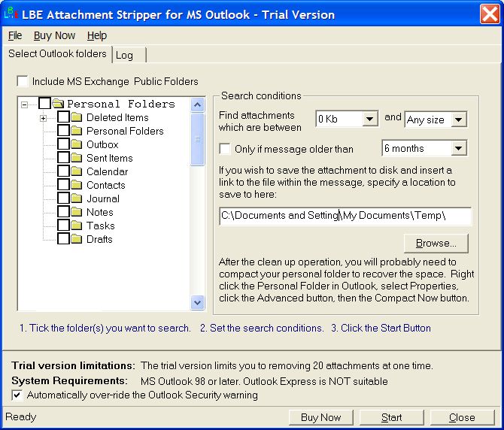Collapse the Personal Folders root node
The image size is (504, 430).
(x=24, y=104)
